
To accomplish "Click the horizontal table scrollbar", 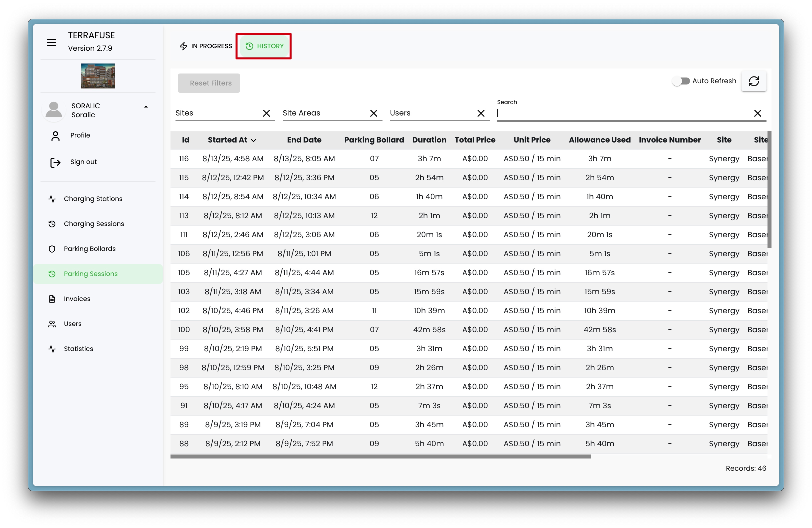I will (x=380, y=456).
